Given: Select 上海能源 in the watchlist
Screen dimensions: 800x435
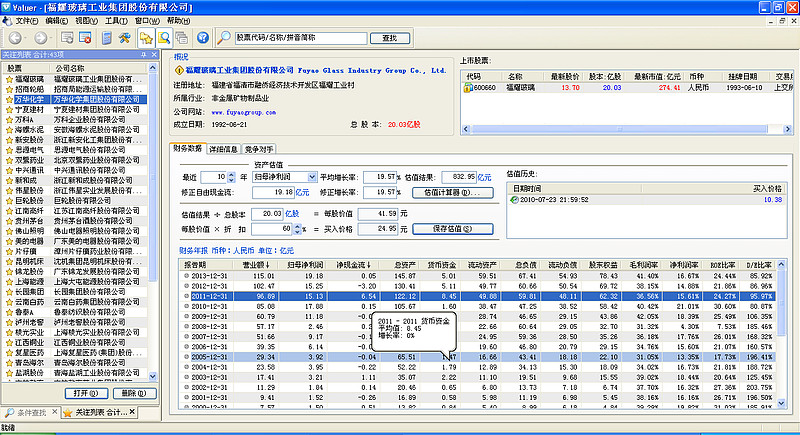Looking at the screenshot, I should [x=76, y=282].
